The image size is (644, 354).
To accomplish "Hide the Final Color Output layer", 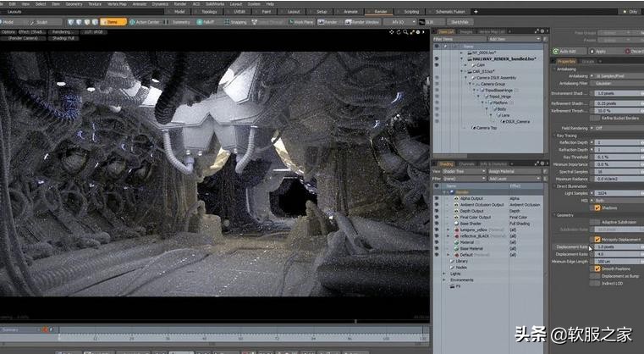I will 437,216.
